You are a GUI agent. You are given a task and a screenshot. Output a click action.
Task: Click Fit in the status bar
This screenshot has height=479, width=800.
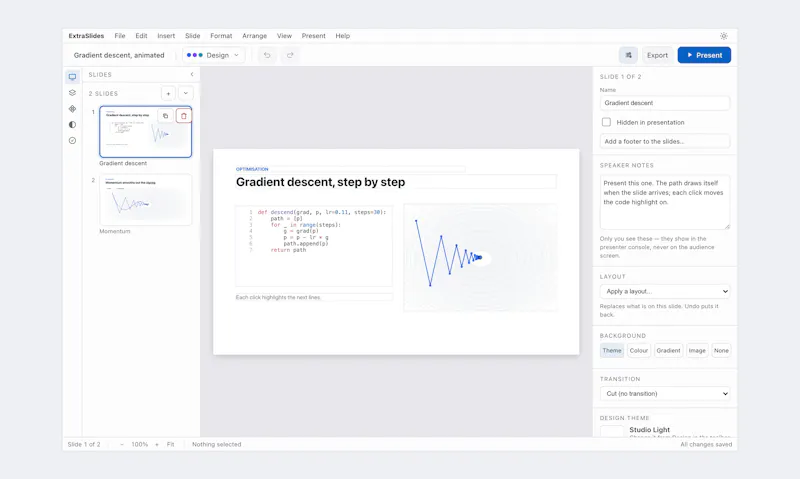pyautogui.click(x=170, y=444)
